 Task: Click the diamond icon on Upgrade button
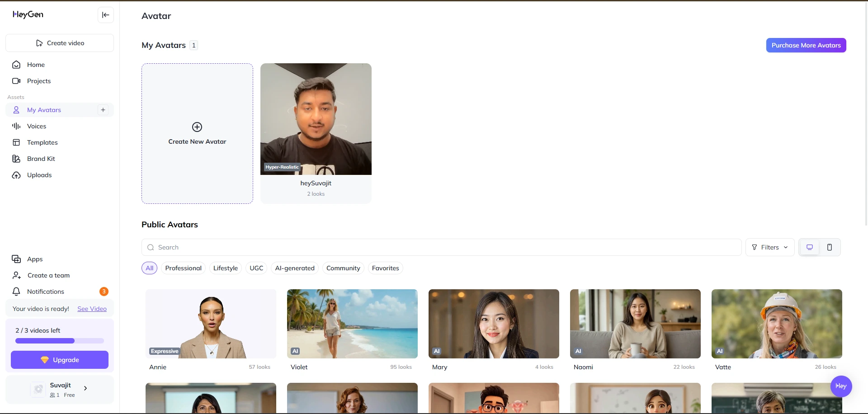(x=44, y=360)
